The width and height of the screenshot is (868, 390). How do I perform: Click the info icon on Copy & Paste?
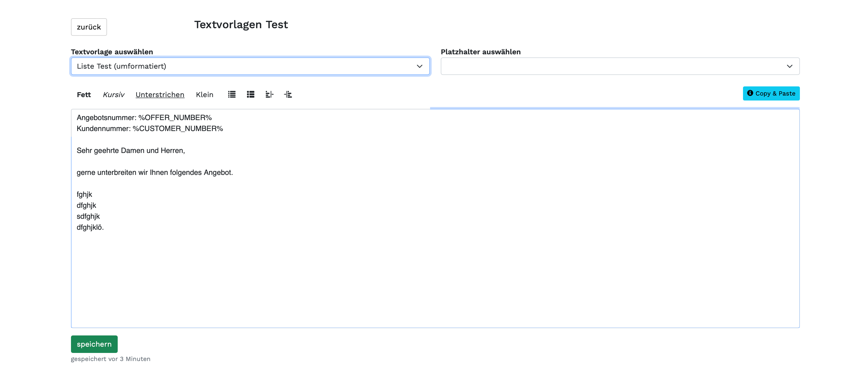tap(750, 93)
